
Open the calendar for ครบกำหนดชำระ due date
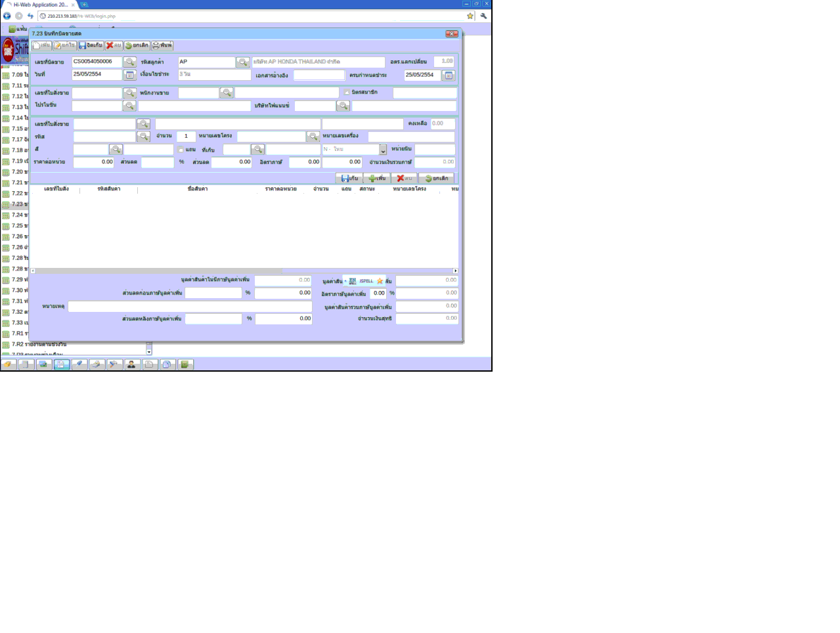[x=449, y=75]
